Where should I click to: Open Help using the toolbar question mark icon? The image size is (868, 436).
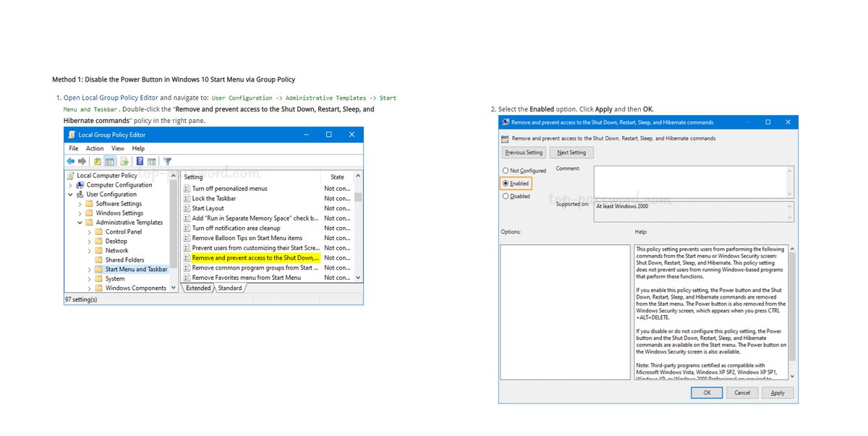click(x=140, y=161)
